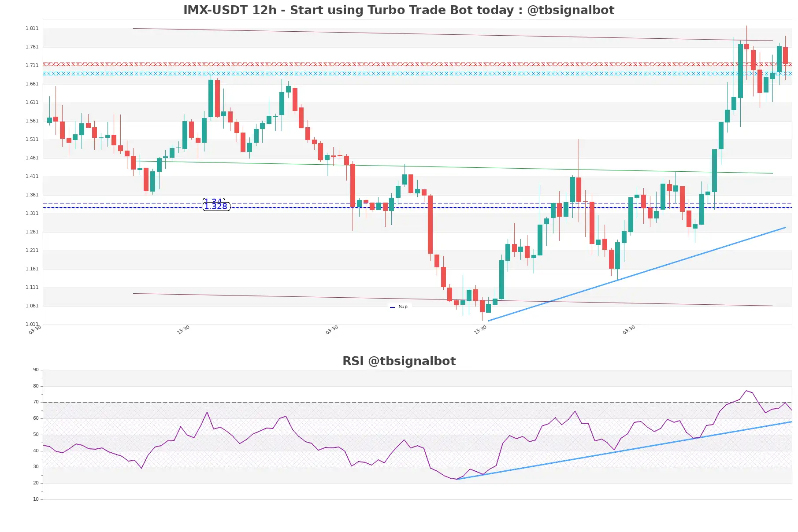Select the 1.611 price axis label
The image size is (798, 532).
point(32,102)
